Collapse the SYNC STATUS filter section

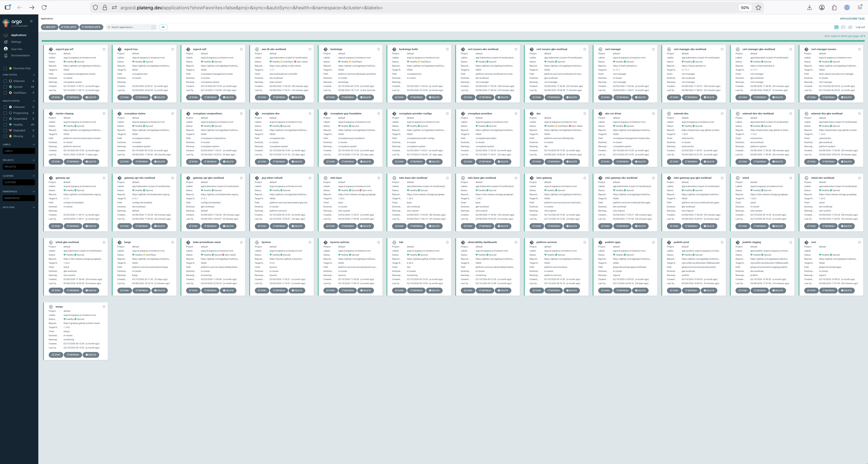[33, 75]
